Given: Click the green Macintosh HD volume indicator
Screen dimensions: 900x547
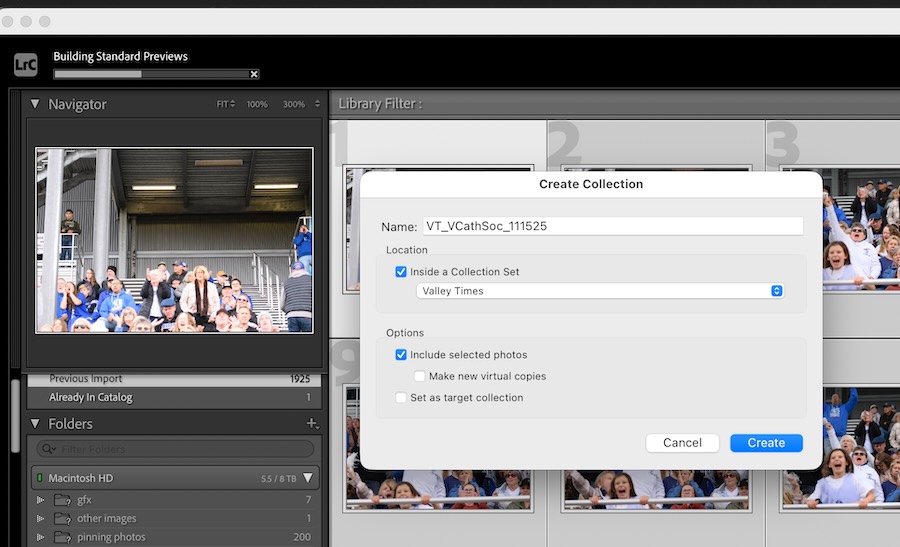Looking at the screenshot, I should [x=40, y=478].
